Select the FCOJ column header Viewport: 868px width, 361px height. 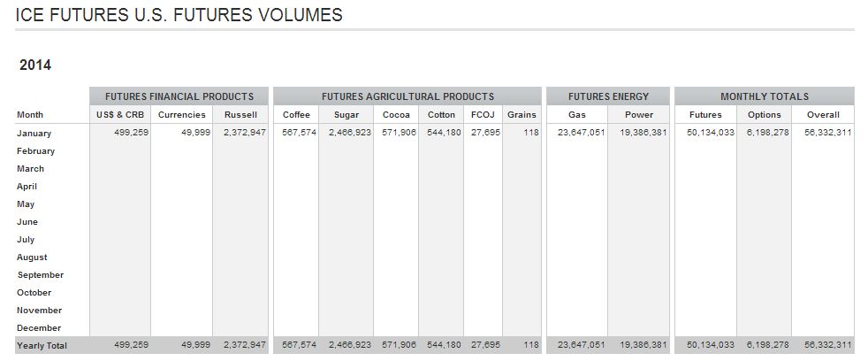483,115
